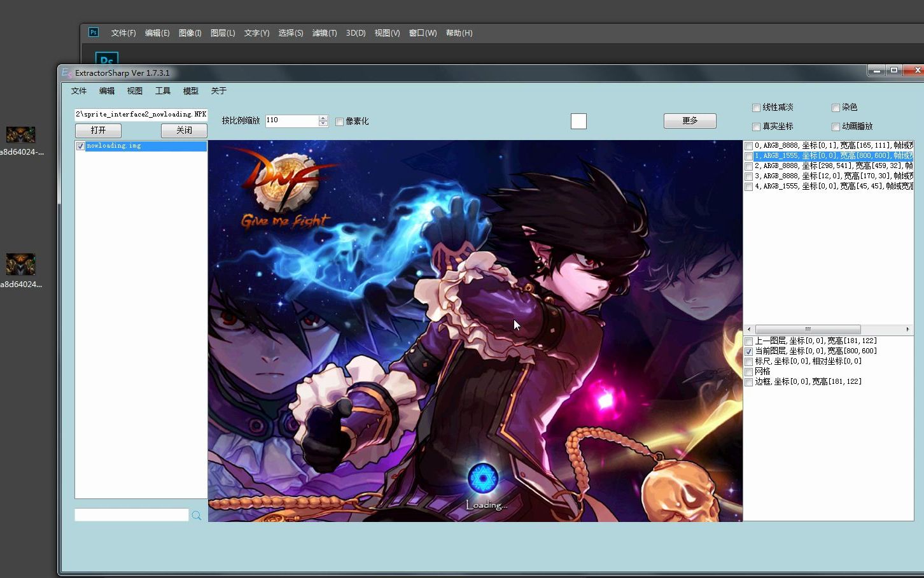Click the 打开 button
The width and height of the screenshot is (924, 578).
point(98,130)
